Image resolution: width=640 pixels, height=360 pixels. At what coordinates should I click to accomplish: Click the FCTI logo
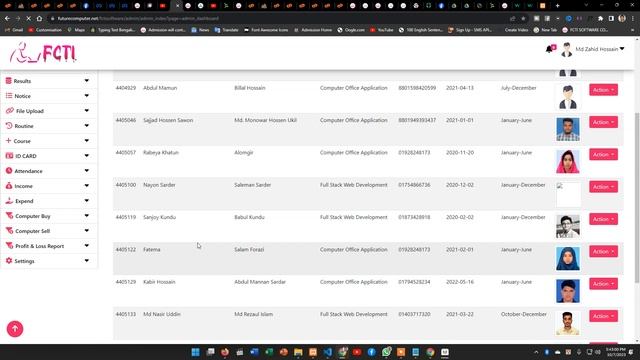coord(43,53)
